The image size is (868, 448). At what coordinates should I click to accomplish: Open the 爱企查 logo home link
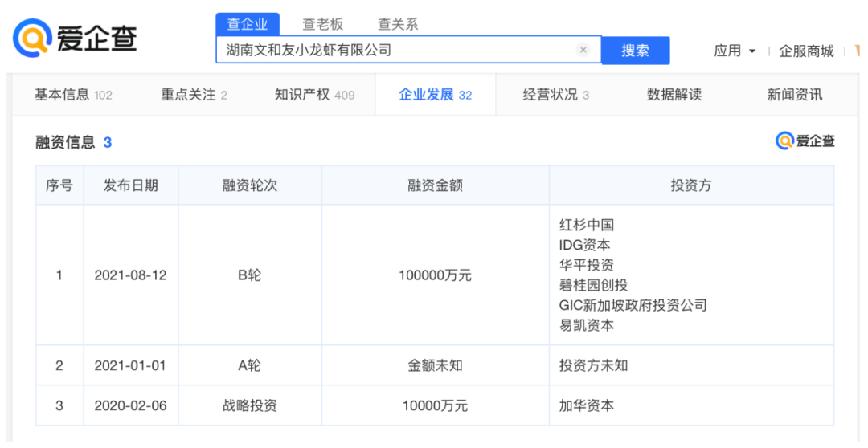[76, 39]
